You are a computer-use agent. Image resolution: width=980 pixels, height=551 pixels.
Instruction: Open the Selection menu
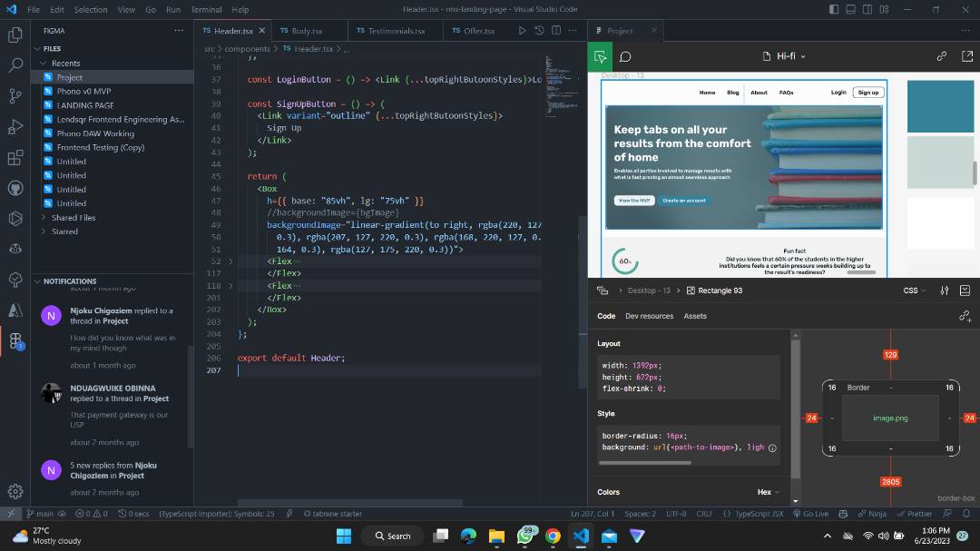[x=91, y=9]
